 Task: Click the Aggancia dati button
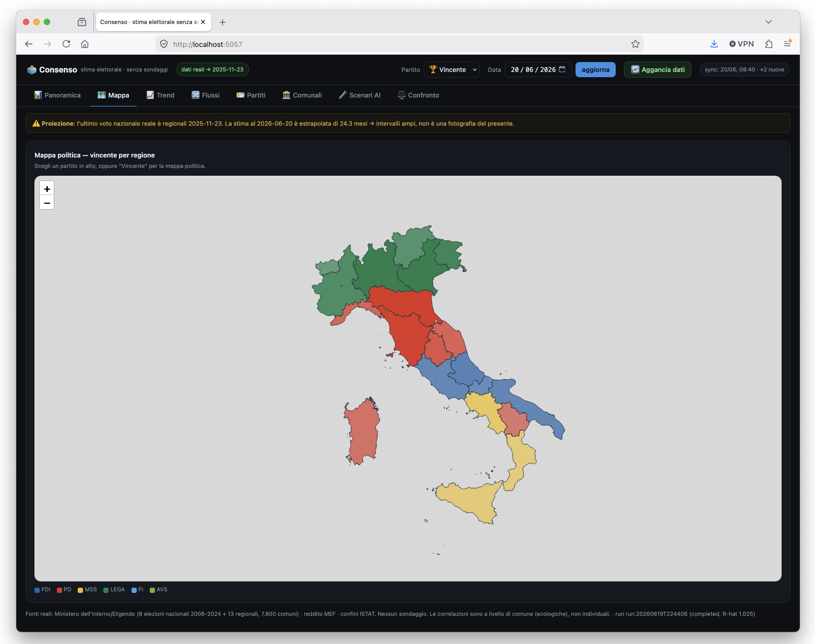click(657, 70)
